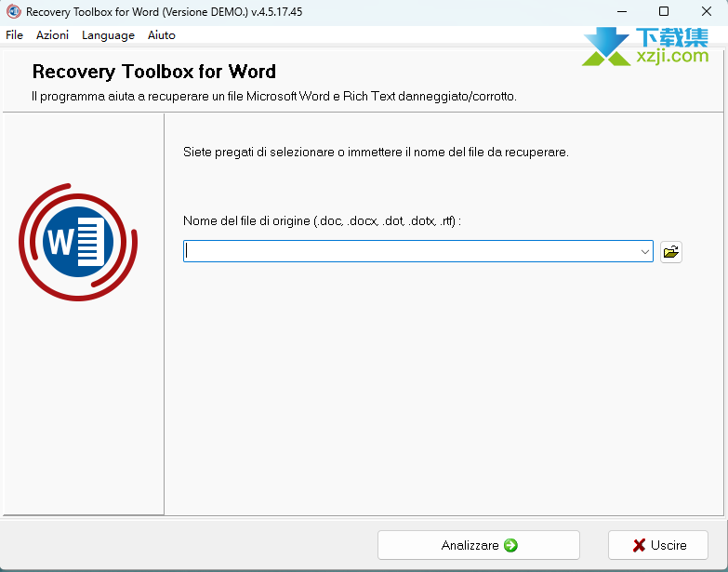Click the 'Recovery Toolbox for Word' heading
728x572 pixels.
154,72
